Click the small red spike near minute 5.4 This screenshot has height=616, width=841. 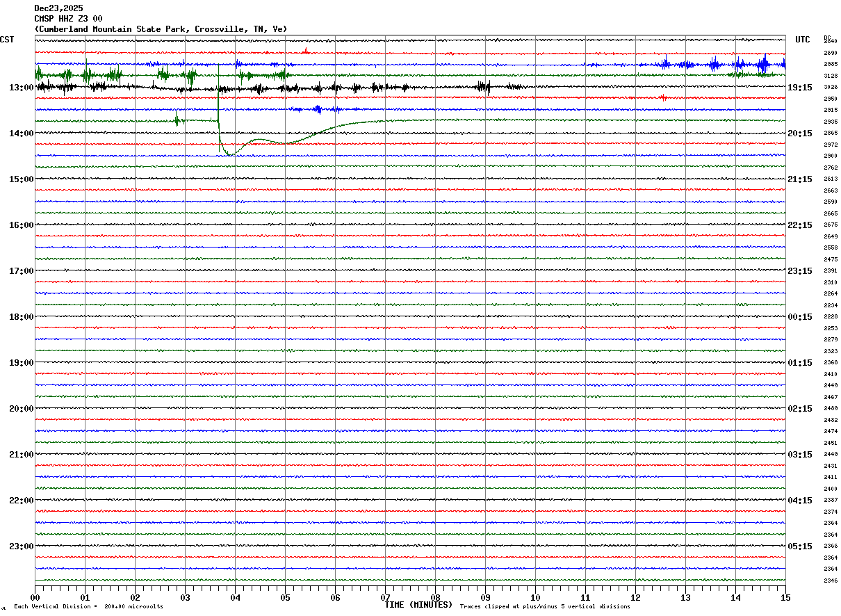[x=305, y=50]
